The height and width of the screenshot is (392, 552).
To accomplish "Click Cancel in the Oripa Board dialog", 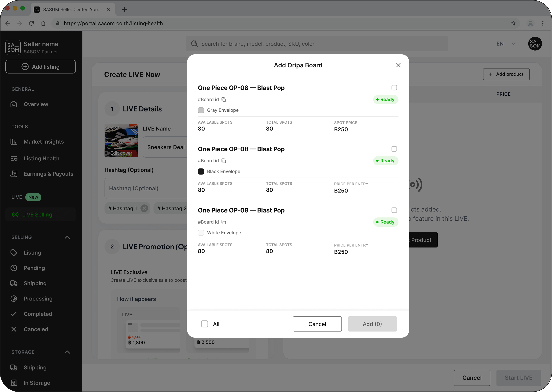I will (317, 324).
